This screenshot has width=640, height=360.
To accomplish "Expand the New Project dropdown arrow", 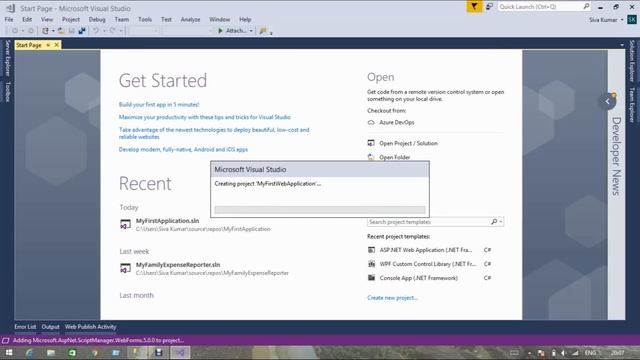I will pos(53,31).
